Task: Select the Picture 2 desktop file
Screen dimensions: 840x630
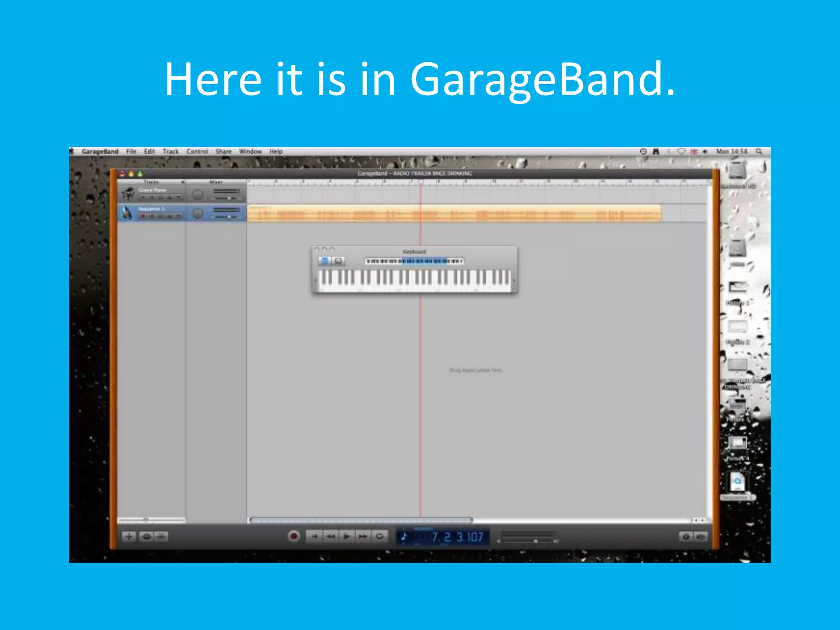Action: click(737, 332)
